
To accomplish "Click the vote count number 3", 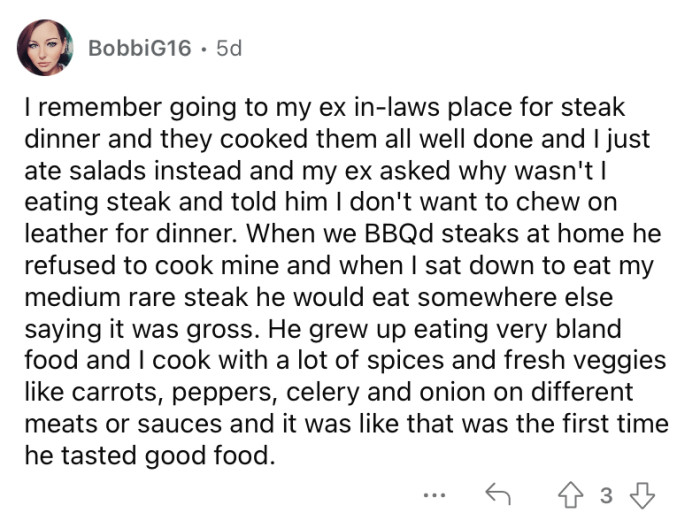I will 606,492.
